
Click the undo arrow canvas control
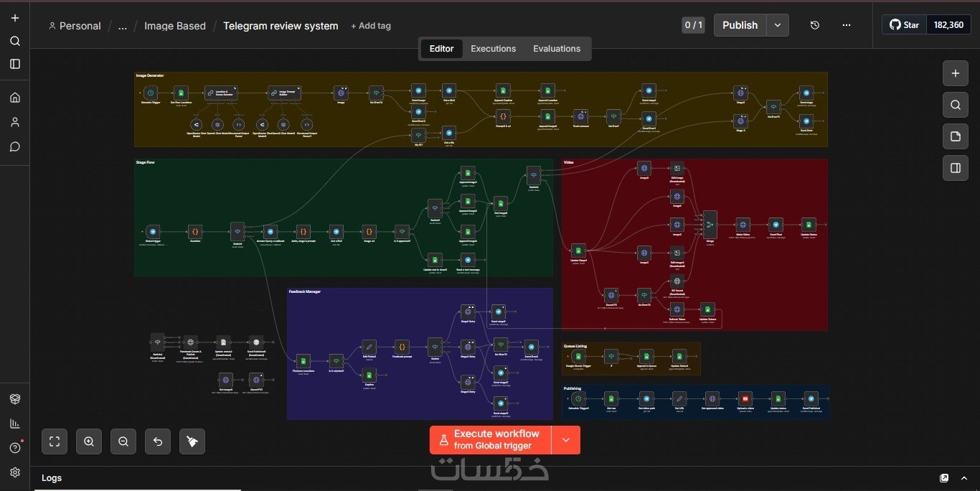point(158,441)
